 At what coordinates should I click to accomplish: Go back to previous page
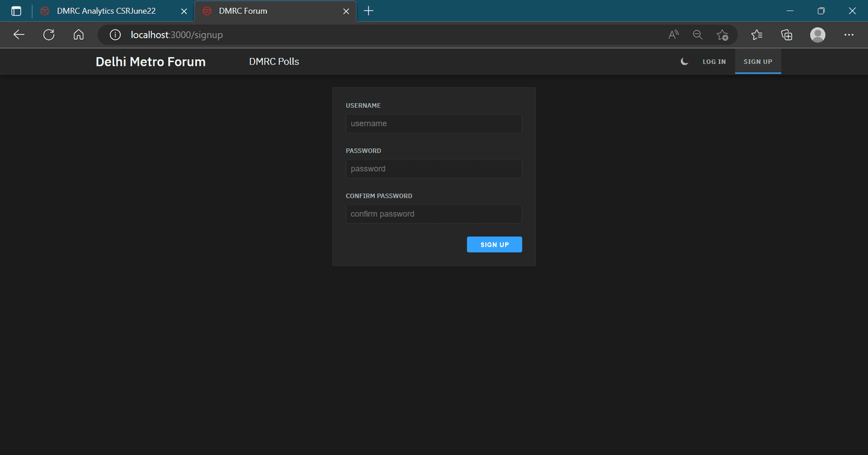point(19,35)
